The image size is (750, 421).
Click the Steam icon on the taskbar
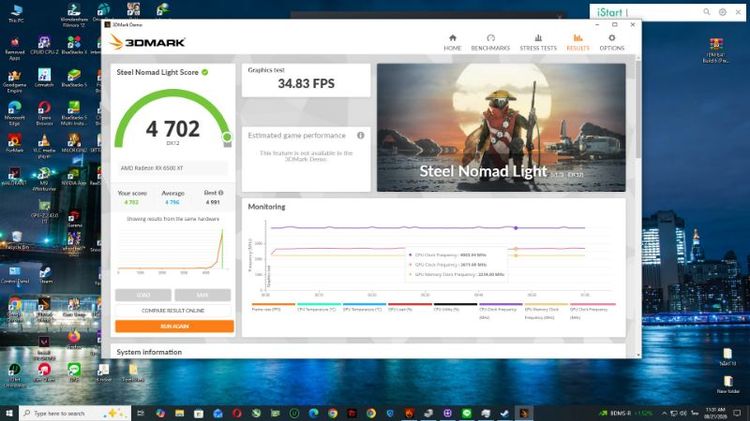pyautogui.click(x=505, y=413)
